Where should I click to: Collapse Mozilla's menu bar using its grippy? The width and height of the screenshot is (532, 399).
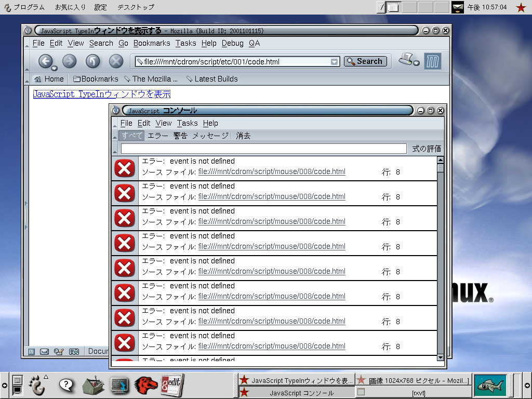[x=27, y=44]
